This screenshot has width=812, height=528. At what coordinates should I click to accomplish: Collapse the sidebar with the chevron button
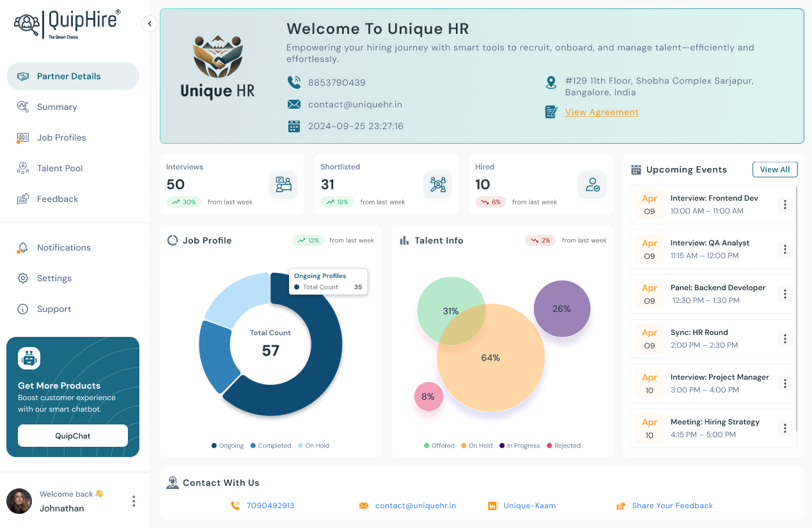pyautogui.click(x=149, y=24)
